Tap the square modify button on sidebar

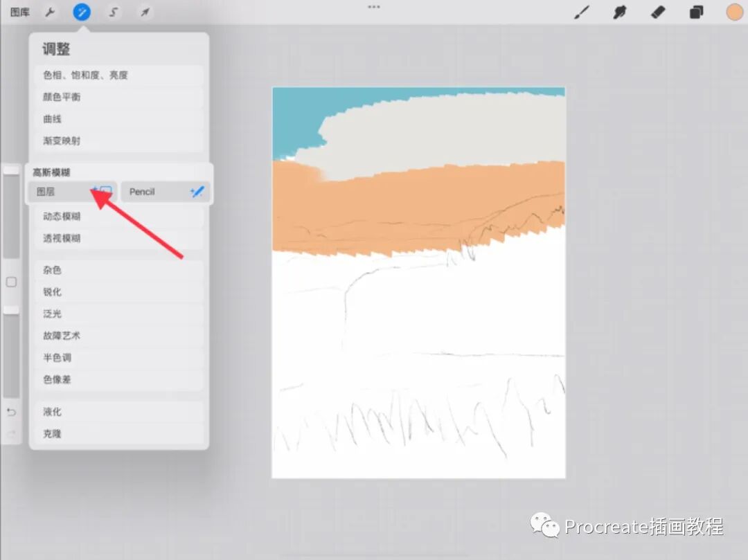12,282
